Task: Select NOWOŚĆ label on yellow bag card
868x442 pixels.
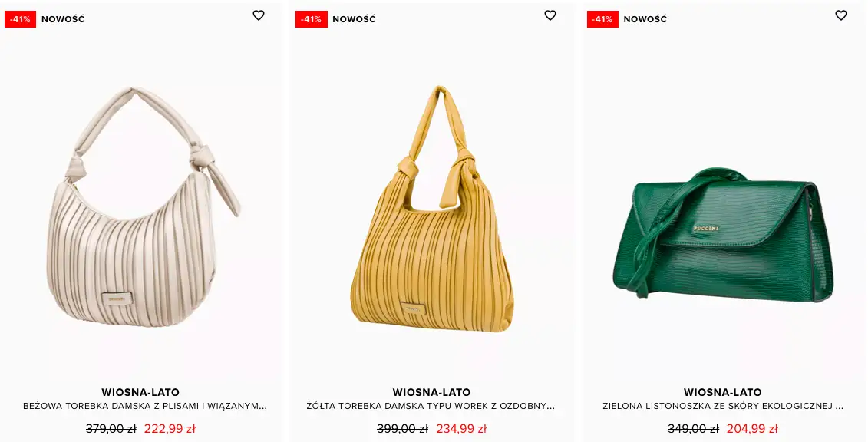Action: [355, 19]
